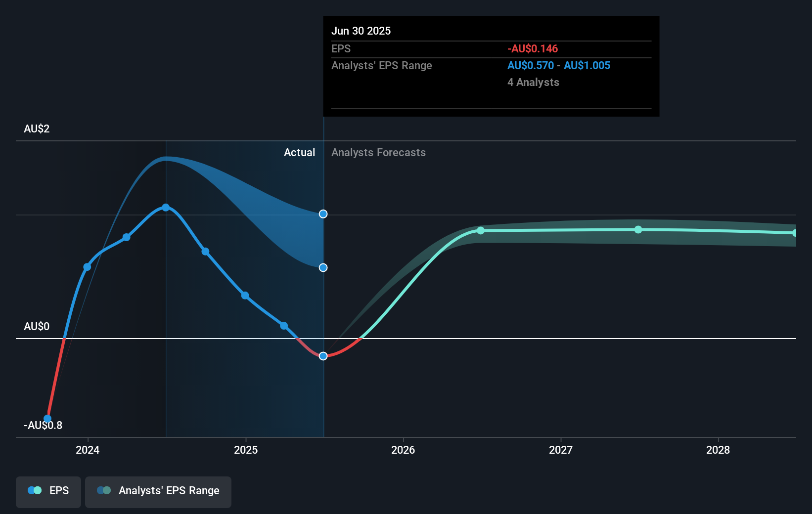Click the green forecast marker near mid-2027
Screen dimensions: 812x514
tap(638, 229)
